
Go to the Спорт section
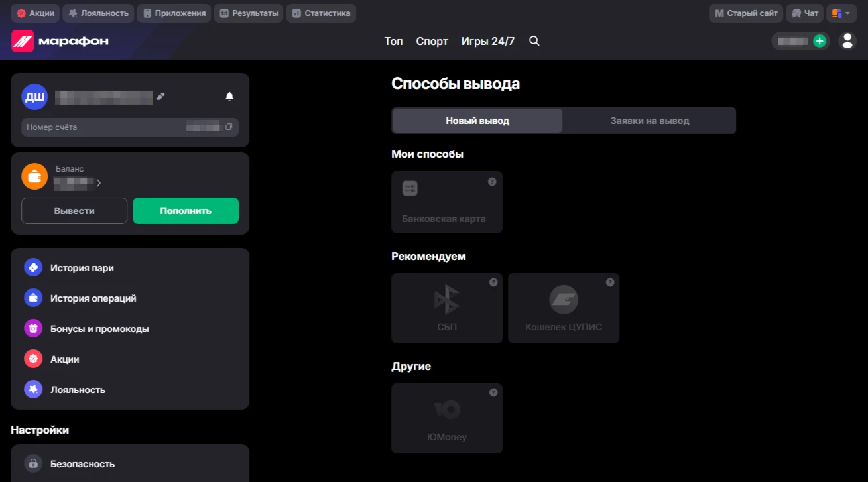click(x=432, y=41)
